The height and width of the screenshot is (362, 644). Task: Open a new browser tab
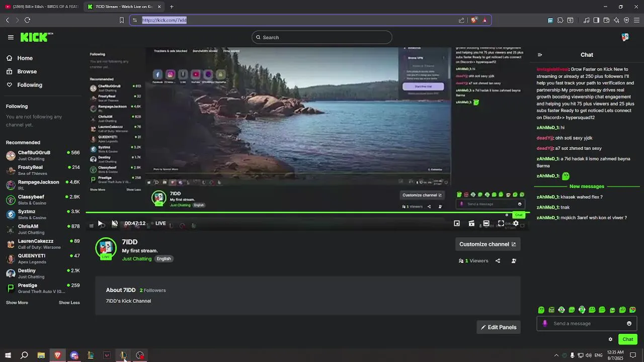pos(172,7)
